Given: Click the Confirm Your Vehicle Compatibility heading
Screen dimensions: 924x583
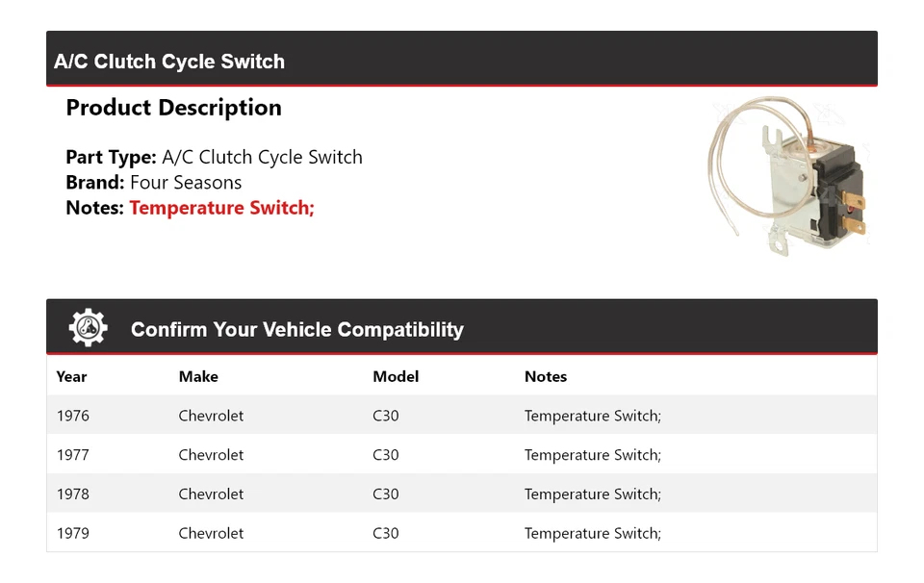Looking at the screenshot, I should click(x=296, y=330).
